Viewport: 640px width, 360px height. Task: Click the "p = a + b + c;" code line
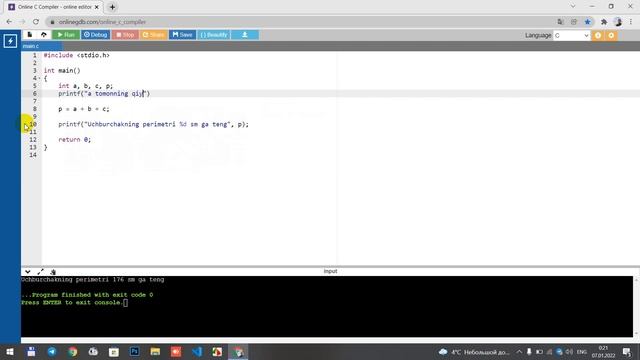point(84,109)
